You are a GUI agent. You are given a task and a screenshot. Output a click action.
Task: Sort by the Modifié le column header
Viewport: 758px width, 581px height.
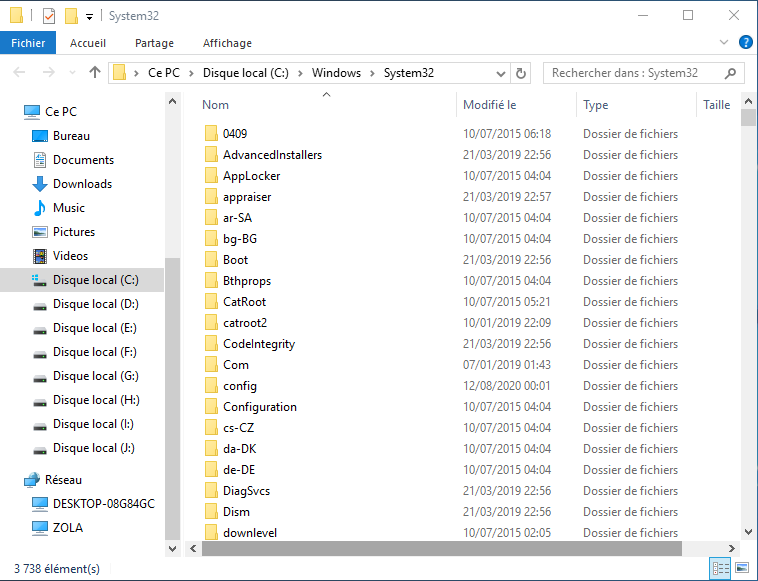point(490,105)
